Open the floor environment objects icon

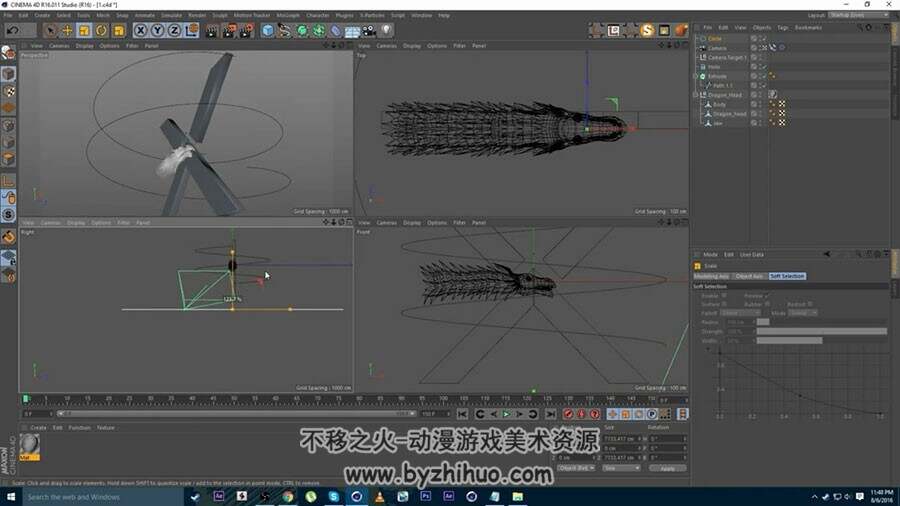pyautogui.click(x=352, y=30)
